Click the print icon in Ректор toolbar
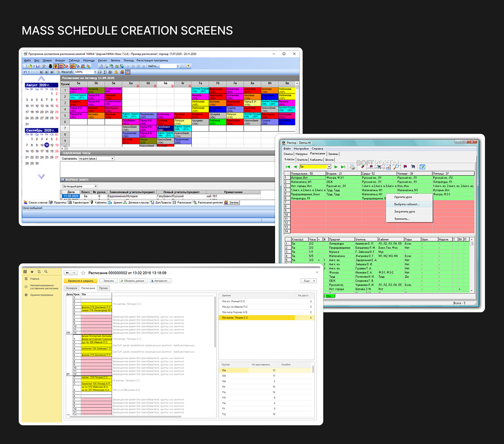504x444 pixels. [x=352, y=167]
